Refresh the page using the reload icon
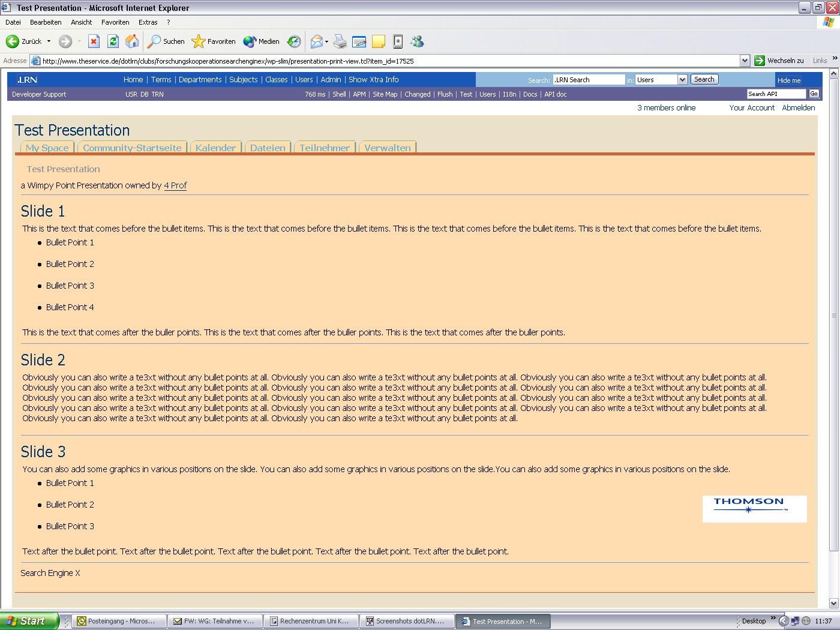The width and height of the screenshot is (840, 630). tap(113, 41)
